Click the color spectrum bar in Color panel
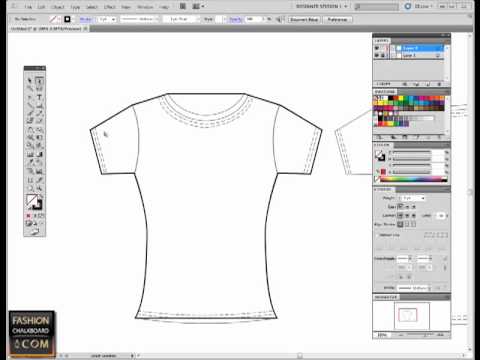The image size is (480, 360). 413,179
